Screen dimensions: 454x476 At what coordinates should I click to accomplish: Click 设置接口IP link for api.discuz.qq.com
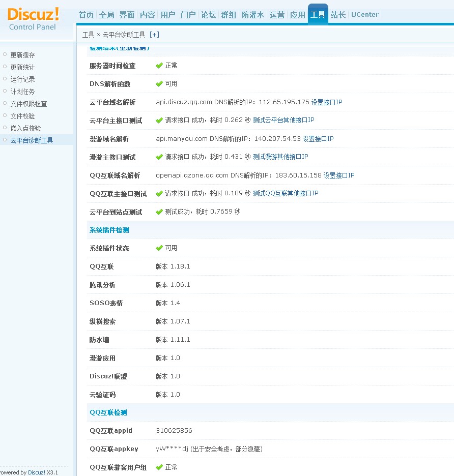tap(327, 102)
